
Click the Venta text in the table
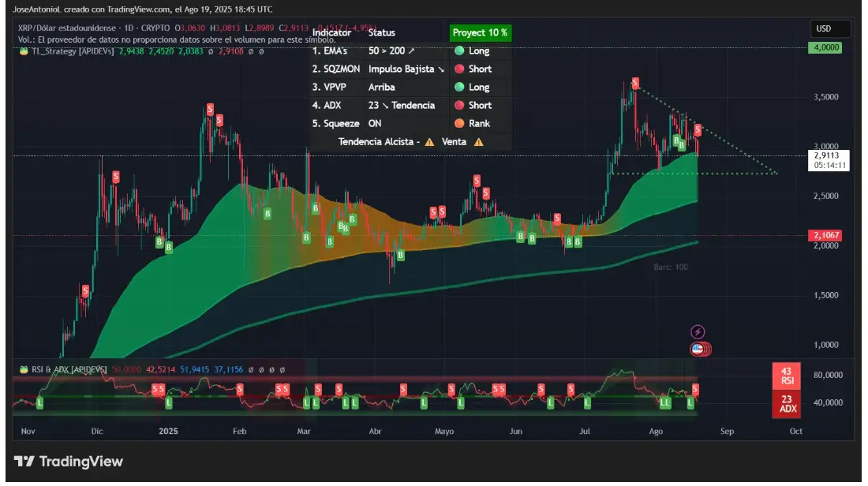(x=454, y=142)
